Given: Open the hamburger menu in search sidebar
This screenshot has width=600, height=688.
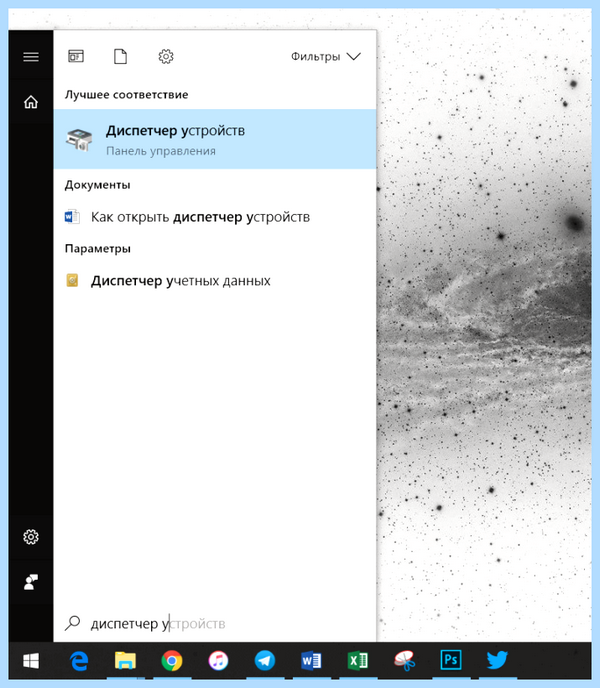Looking at the screenshot, I should pos(31,57).
